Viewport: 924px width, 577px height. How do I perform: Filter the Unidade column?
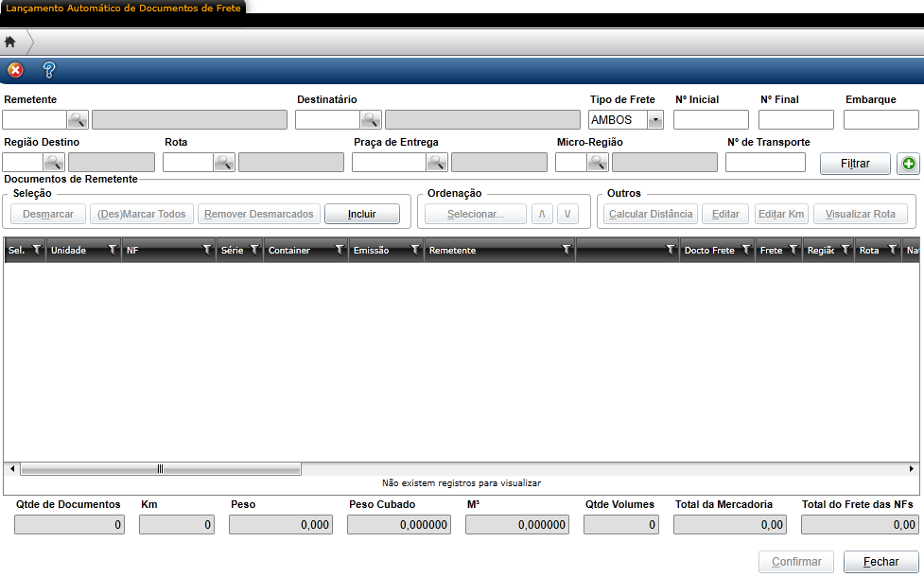tap(112, 250)
